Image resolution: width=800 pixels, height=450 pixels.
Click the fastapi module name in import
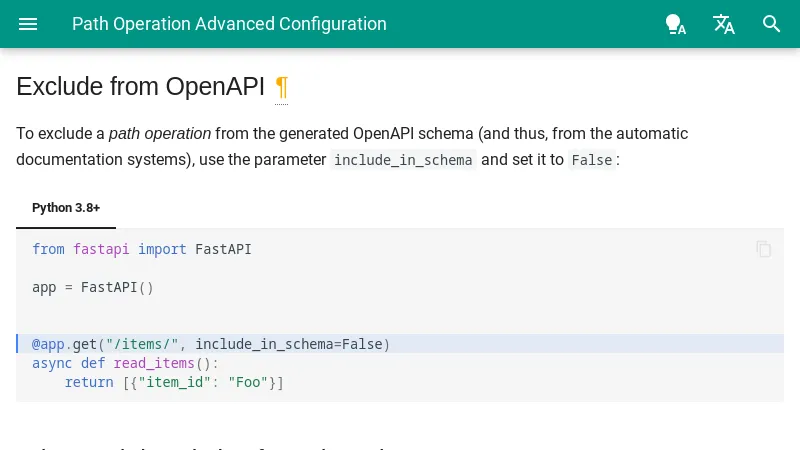[101, 249]
